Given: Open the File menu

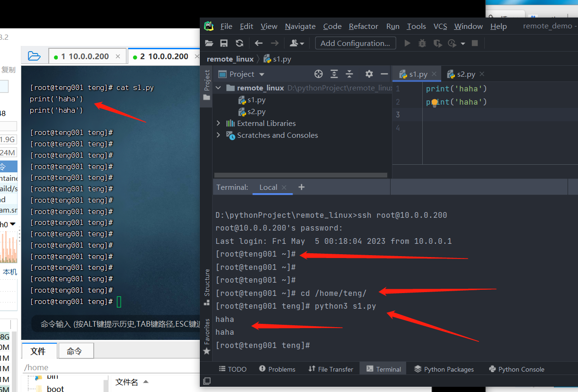Looking at the screenshot, I should (x=226, y=26).
